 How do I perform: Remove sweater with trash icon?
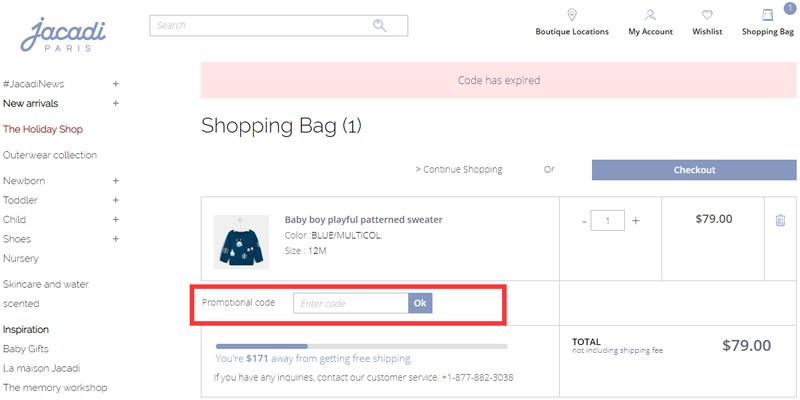[x=780, y=220]
